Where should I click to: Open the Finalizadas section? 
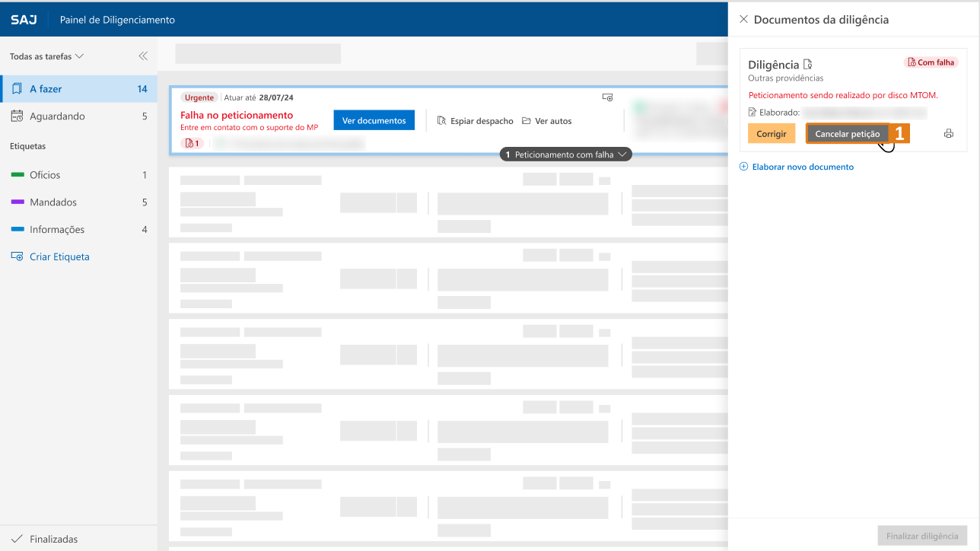[53, 539]
